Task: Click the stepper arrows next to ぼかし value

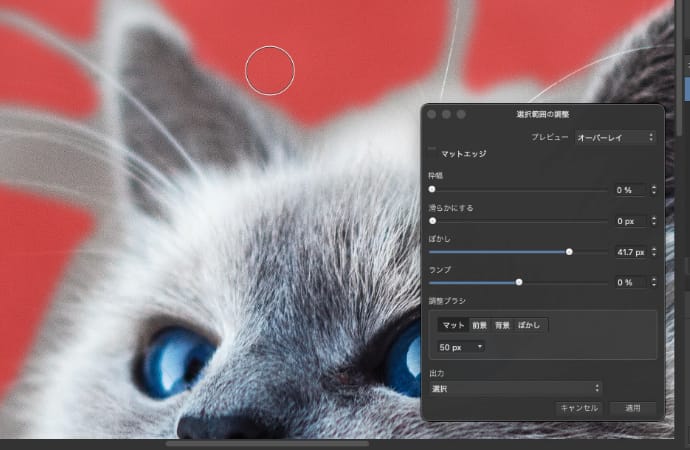Action: (653, 252)
